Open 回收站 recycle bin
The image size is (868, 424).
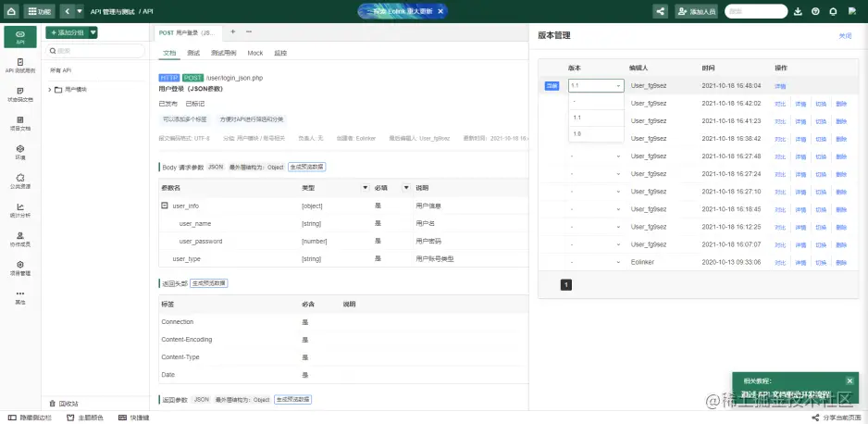pos(64,404)
